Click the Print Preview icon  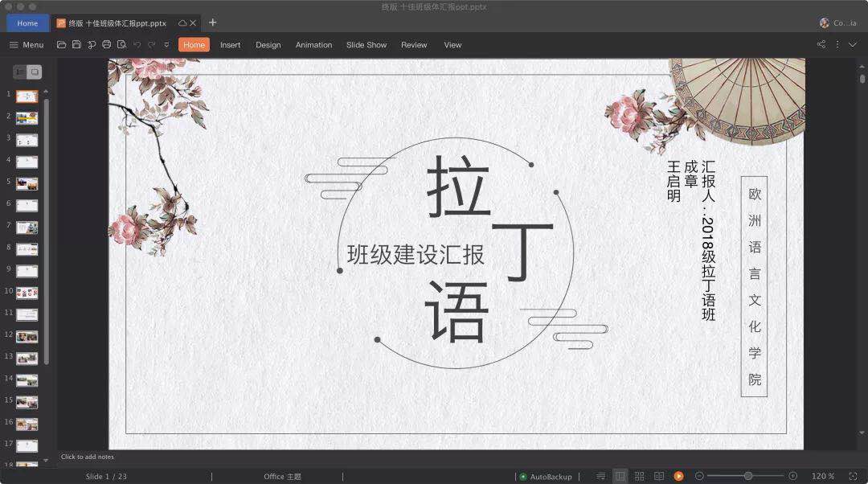point(121,45)
